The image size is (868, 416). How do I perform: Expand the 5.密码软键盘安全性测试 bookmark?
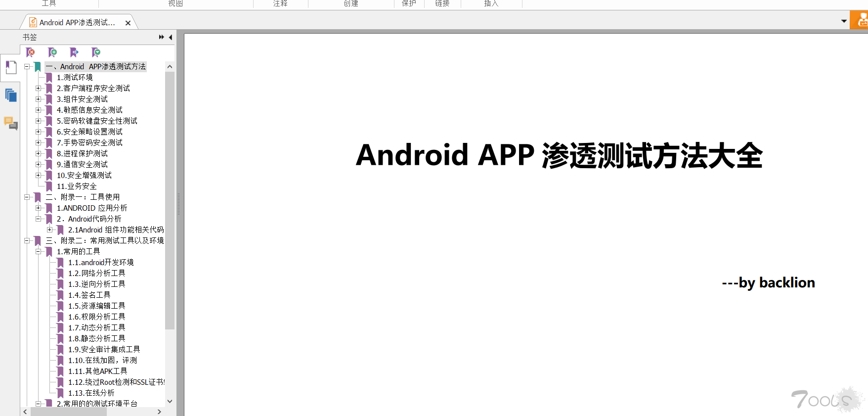[x=38, y=121]
